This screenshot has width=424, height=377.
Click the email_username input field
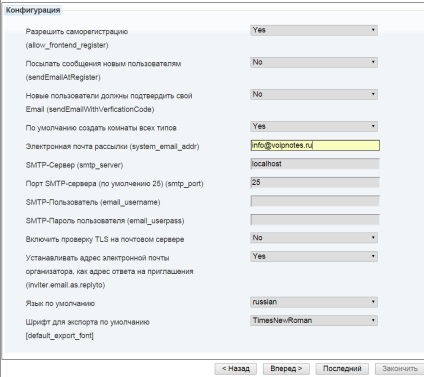click(x=315, y=201)
